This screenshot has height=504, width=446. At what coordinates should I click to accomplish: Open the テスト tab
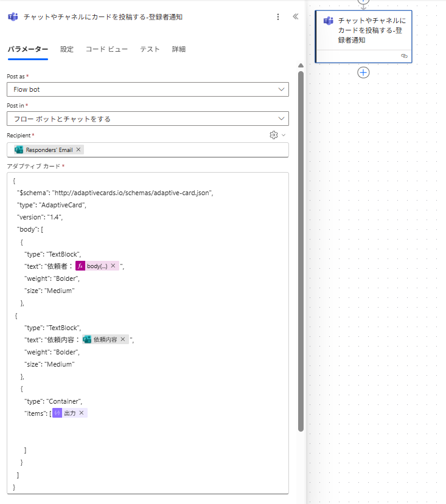coord(150,49)
